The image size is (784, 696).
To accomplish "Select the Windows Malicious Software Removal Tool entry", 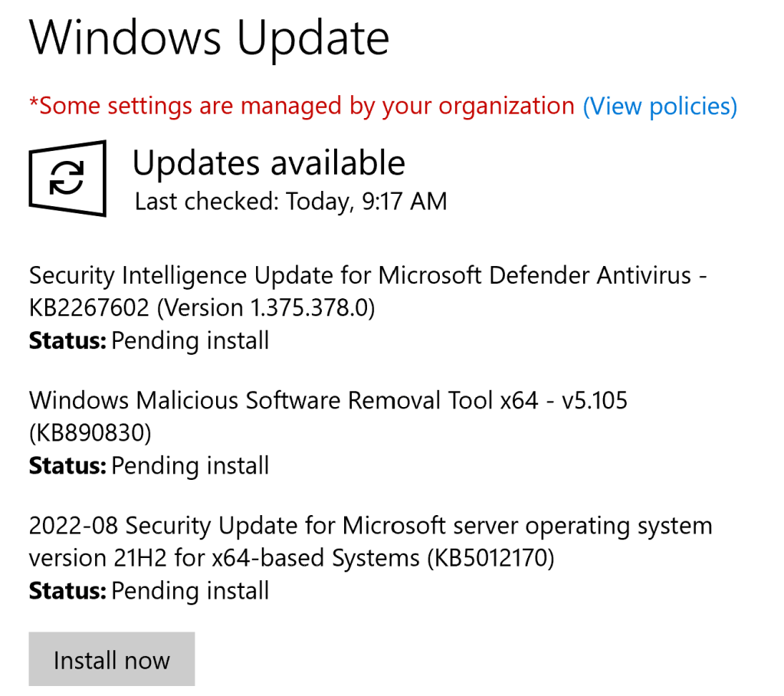I will 284,400.
